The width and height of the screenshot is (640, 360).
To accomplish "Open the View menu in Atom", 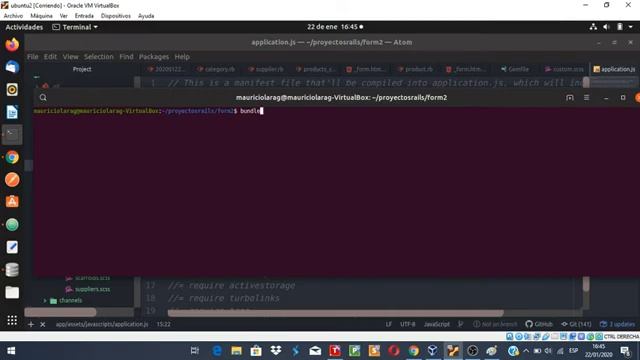I will click(x=70, y=57).
